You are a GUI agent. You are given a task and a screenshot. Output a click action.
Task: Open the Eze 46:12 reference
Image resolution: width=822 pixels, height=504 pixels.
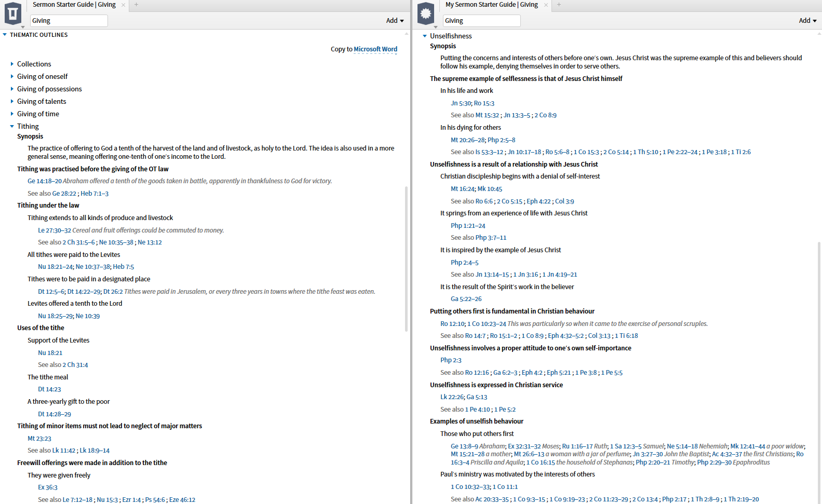coord(182,500)
